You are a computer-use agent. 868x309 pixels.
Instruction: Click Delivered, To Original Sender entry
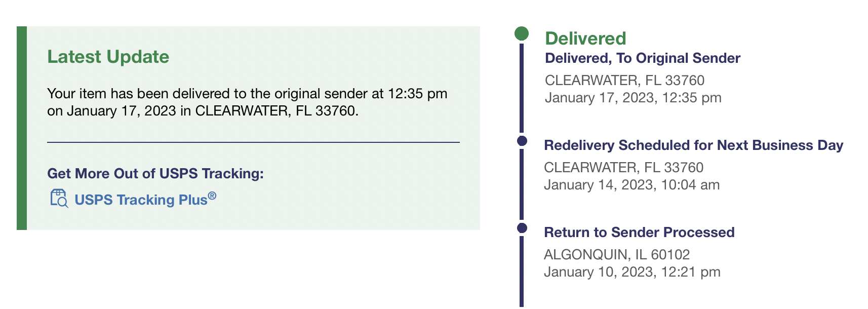pyautogui.click(x=642, y=58)
